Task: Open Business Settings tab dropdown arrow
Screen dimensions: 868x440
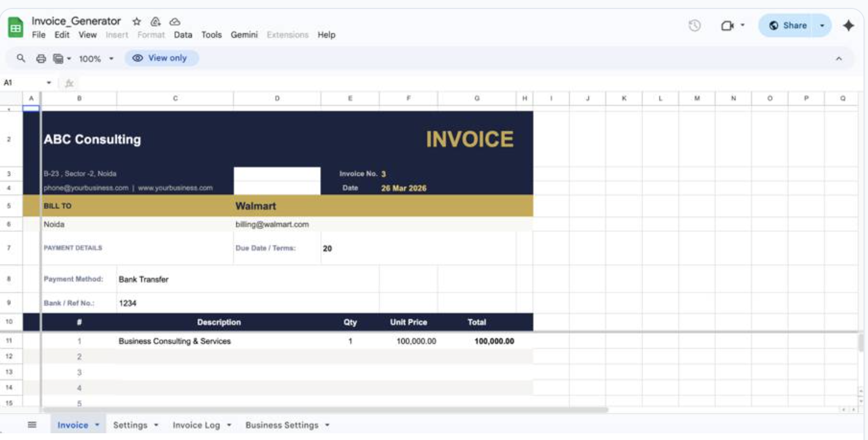Action: pos(327,425)
